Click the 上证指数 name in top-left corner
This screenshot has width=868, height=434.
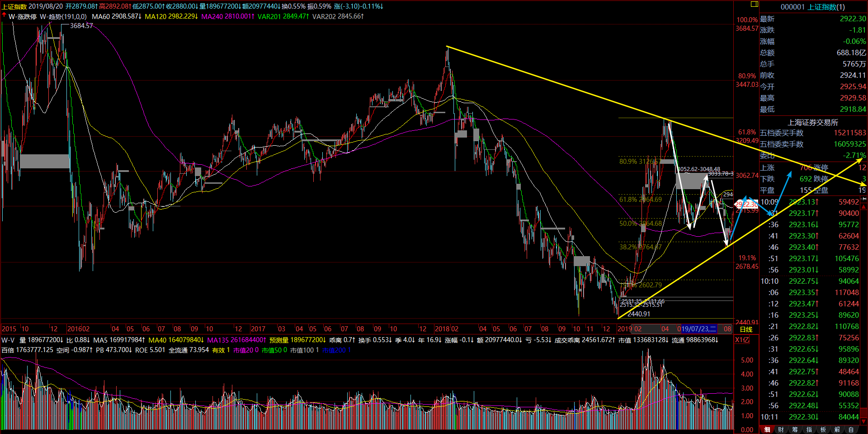pyautogui.click(x=14, y=6)
